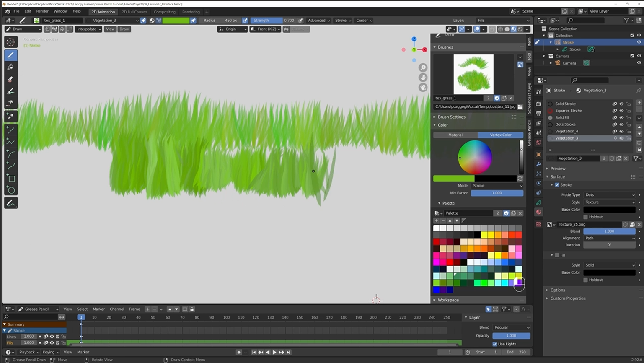Select the Box shape tool

11,179
